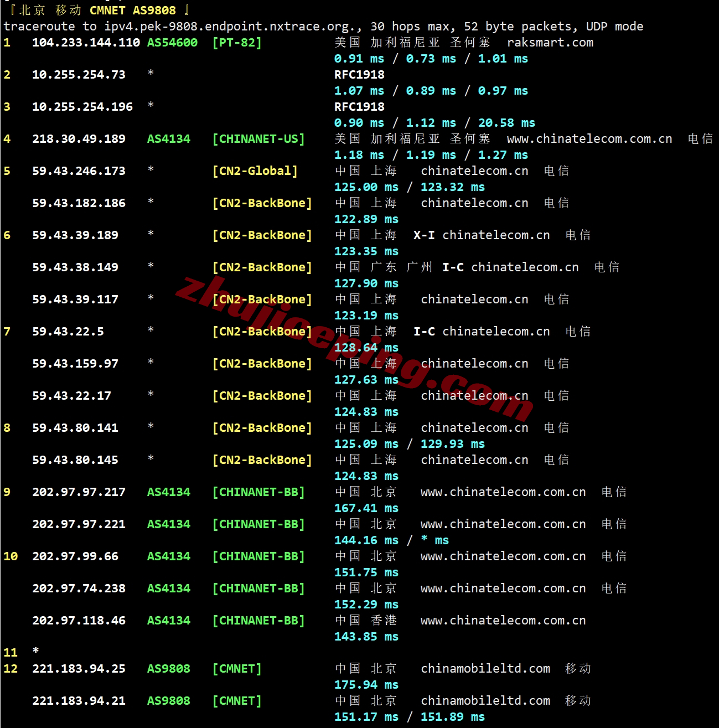
Task: Select the IP 59.43.38.149
Action: coord(75,267)
